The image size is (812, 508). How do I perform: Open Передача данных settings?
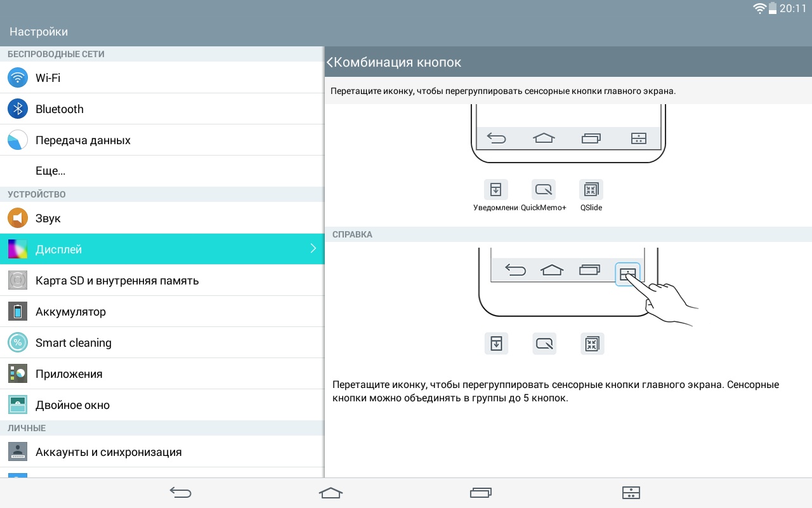point(162,140)
